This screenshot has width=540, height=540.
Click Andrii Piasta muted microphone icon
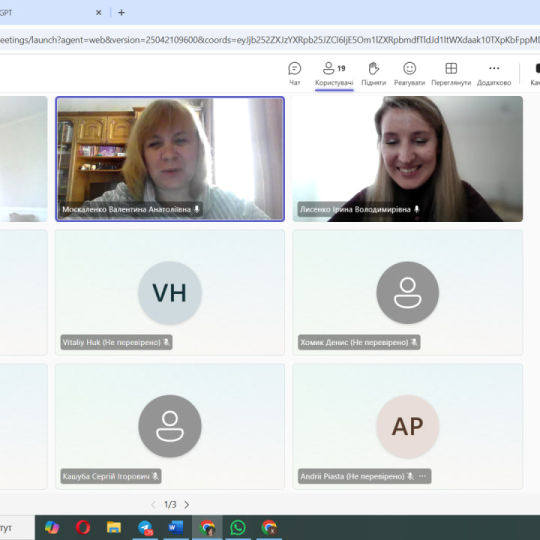(410, 476)
